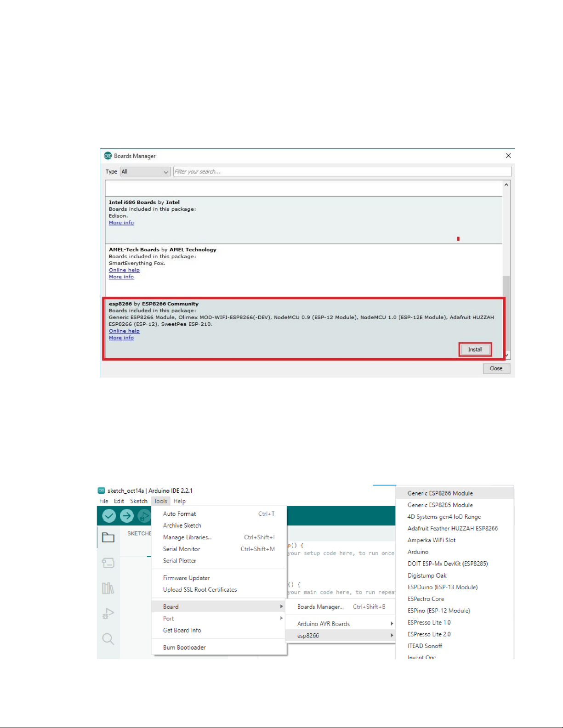Click the Arduino logo in Boards Manager title bar
563x728 pixels.
pyautogui.click(x=108, y=156)
